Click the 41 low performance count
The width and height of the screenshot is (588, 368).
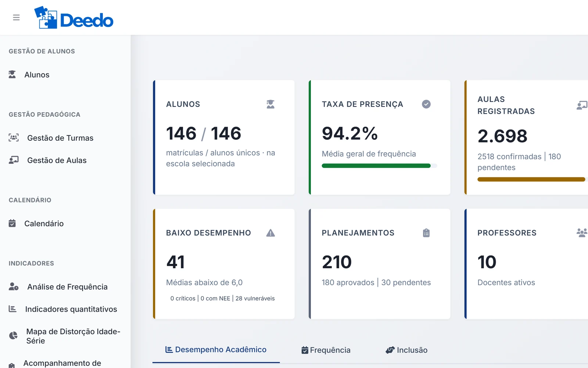pyautogui.click(x=176, y=262)
